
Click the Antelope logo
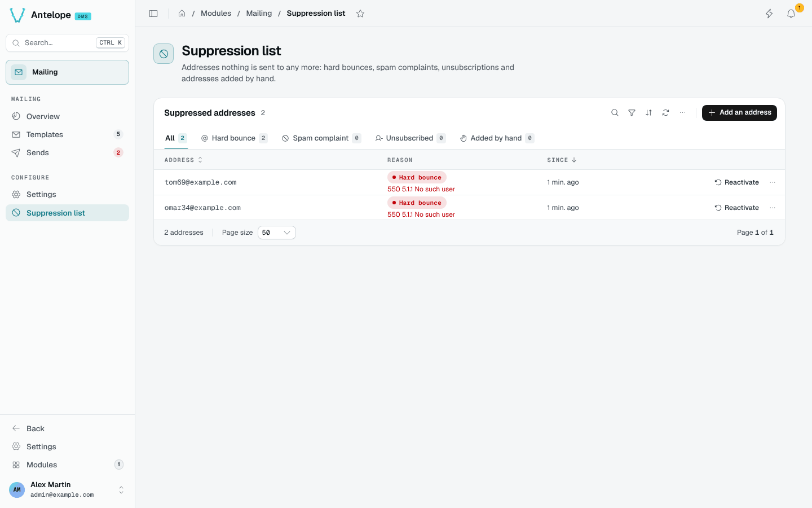[x=17, y=15]
